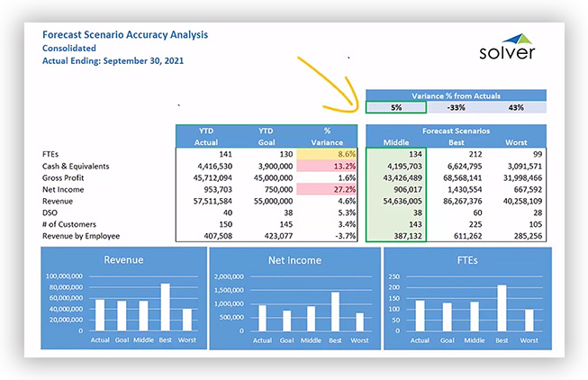The height and width of the screenshot is (380, 588).
Task: Click the Forecast Scenario Accuracy Analysis title
Action: click(125, 34)
